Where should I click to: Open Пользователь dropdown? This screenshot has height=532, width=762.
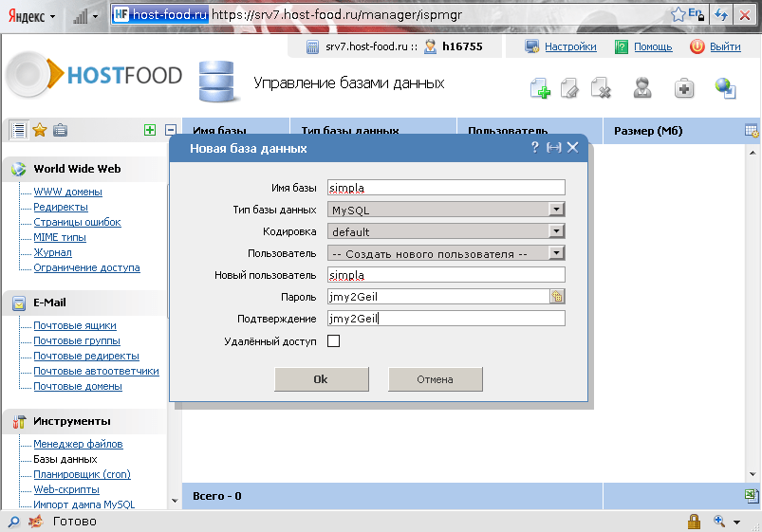point(446,253)
